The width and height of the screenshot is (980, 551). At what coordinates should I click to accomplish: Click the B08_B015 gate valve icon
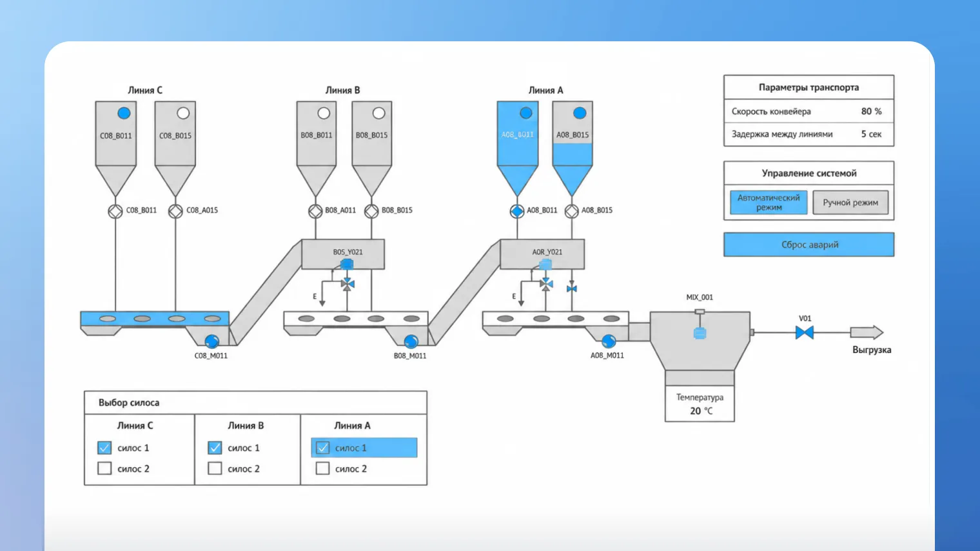(x=371, y=211)
